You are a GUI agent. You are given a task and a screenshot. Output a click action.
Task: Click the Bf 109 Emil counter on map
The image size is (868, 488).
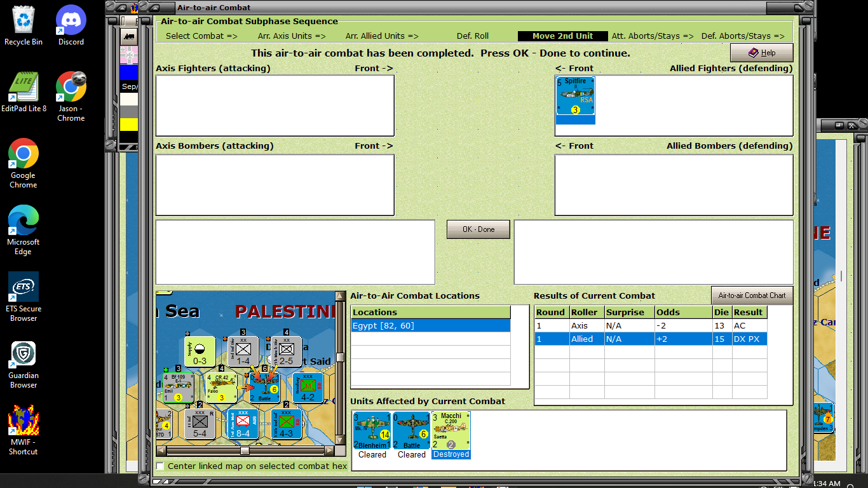pyautogui.click(x=179, y=388)
